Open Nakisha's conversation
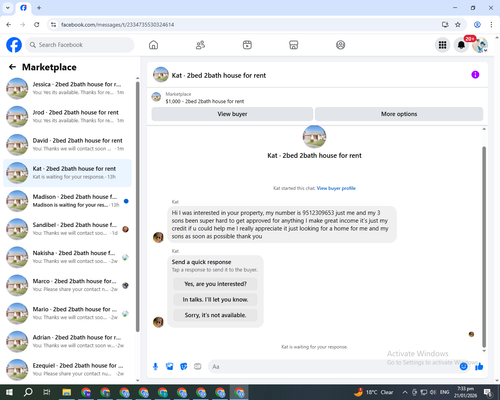Image resolution: width=500 pixels, height=400 pixels. click(67, 257)
